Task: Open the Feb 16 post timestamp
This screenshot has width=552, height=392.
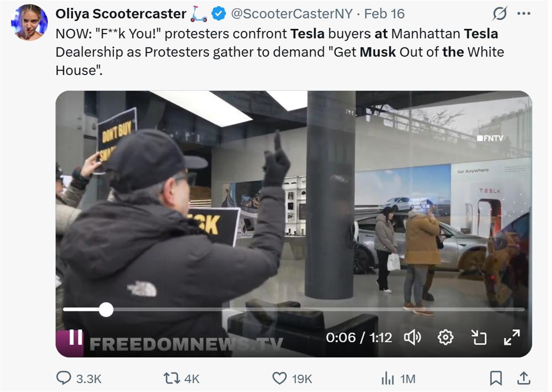Action: pyautogui.click(x=384, y=14)
